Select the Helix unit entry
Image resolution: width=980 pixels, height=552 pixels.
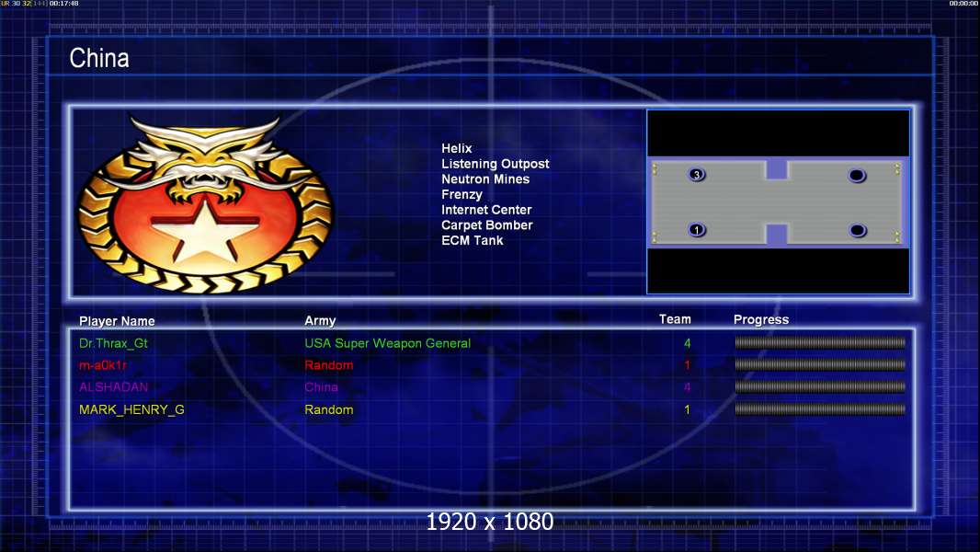(x=456, y=149)
